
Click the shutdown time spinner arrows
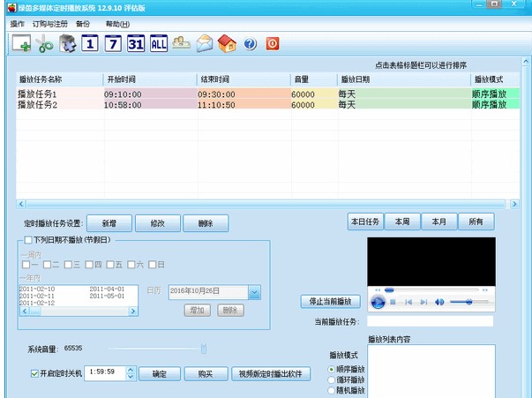[131, 373]
